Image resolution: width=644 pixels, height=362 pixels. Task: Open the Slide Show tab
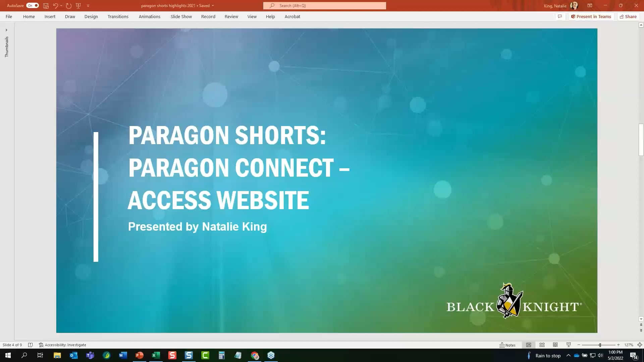coord(181,16)
